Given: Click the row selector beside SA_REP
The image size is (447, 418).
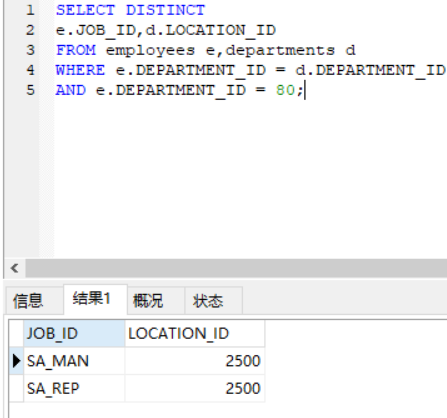Looking at the screenshot, I should coord(16,389).
